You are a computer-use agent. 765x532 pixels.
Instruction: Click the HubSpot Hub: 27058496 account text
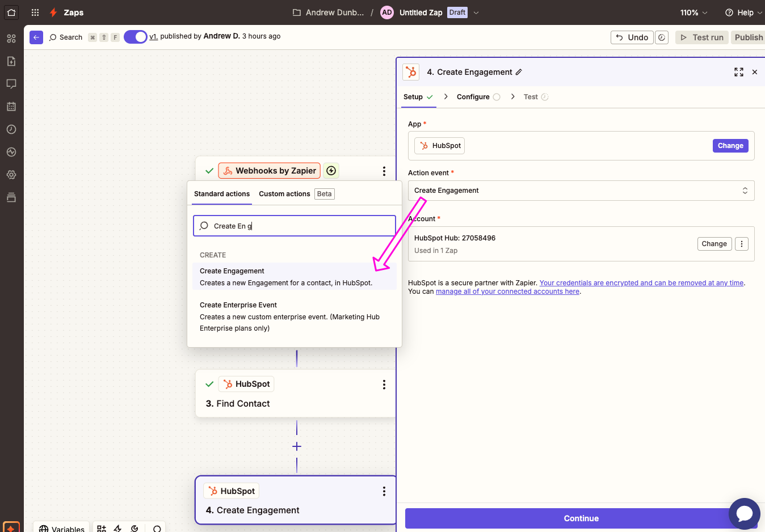tap(455, 238)
